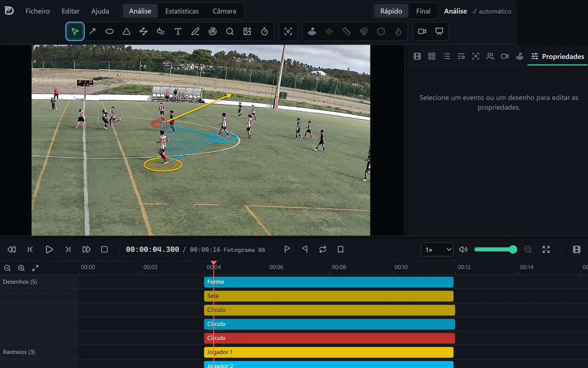Viewport: 588px width, 368px height.
Task: Select the triangle shape tool
Action: click(x=126, y=31)
